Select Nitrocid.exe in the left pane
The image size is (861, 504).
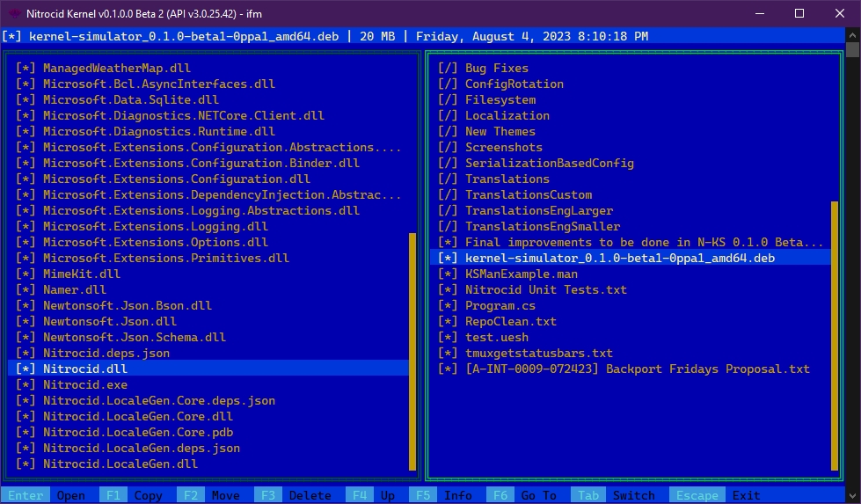coord(84,384)
